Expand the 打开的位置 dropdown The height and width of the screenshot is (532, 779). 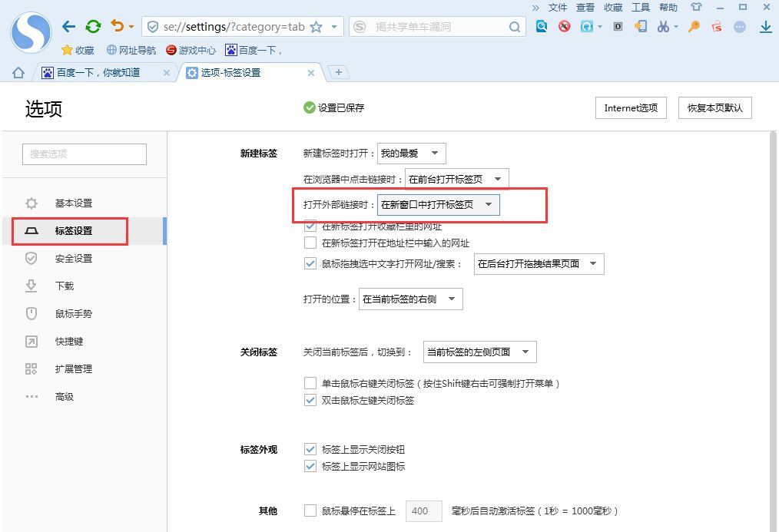(410, 299)
